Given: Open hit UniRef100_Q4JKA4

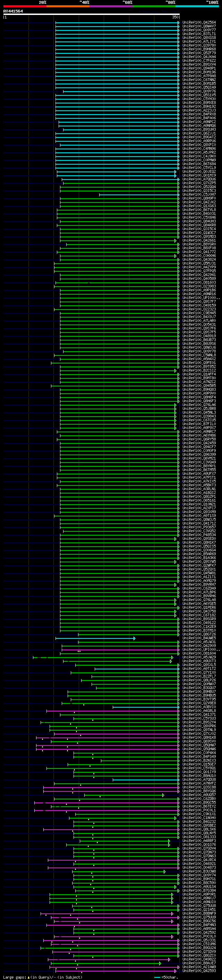Looking at the screenshot, I should 199,57.
